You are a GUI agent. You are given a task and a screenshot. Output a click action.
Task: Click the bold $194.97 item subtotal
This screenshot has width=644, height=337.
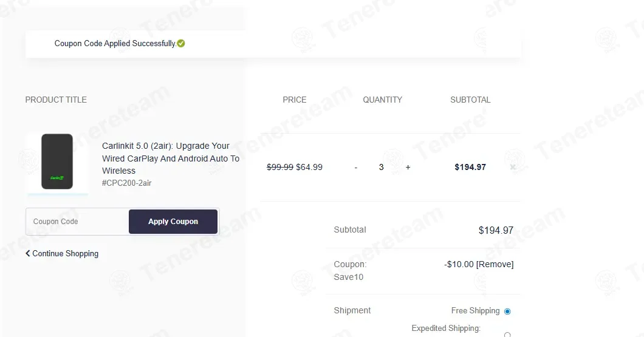pyautogui.click(x=470, y=167)
